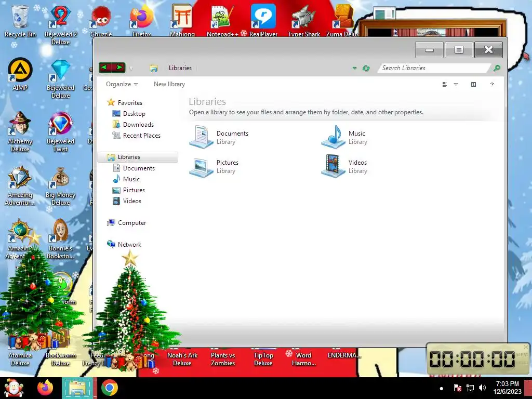Click the green Back arrow in Explorer
The width and height of the screenshot is (532, 399).
105,68
